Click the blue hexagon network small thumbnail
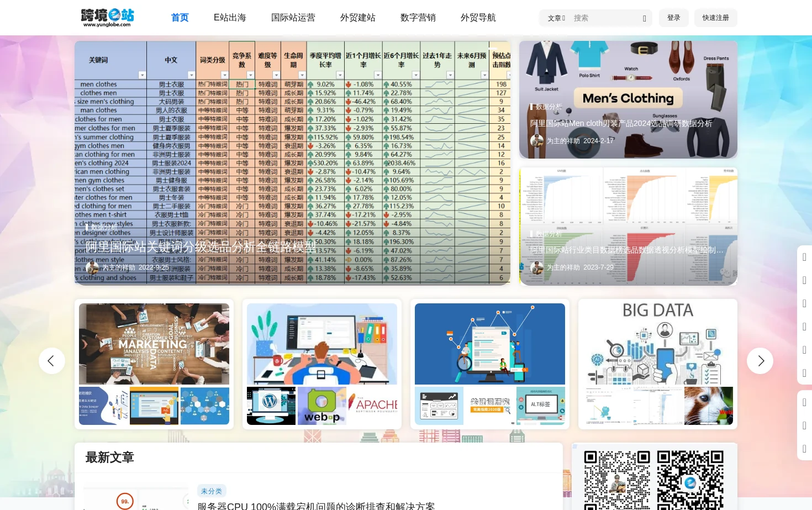Image resolution: width=812 pixels, height=510 pixels. (205, 406)
